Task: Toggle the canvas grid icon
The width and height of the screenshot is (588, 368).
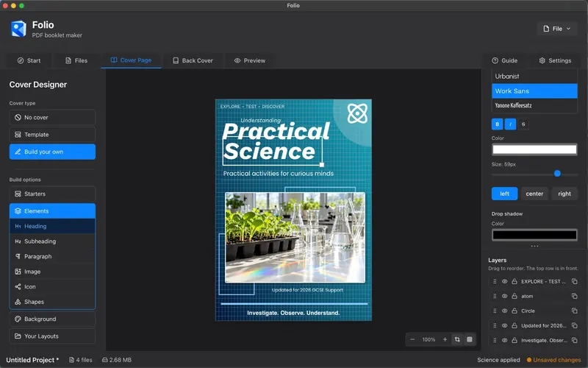Action: [x=469, y=339]
